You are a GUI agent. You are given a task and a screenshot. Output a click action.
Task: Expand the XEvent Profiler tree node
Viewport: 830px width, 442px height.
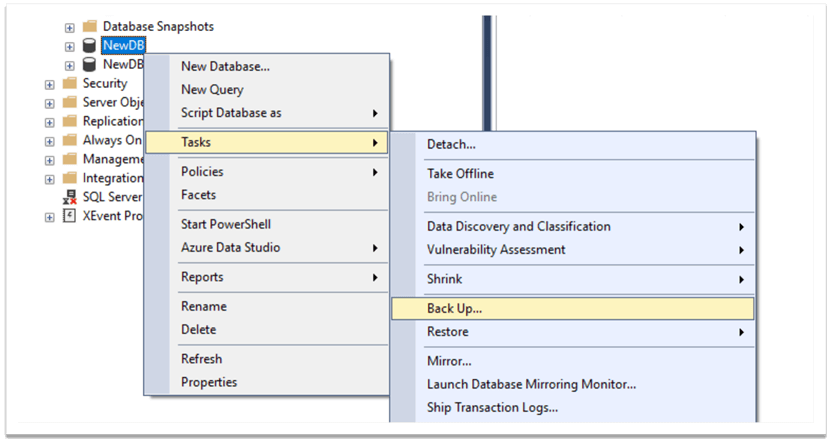tap(49, 217)
